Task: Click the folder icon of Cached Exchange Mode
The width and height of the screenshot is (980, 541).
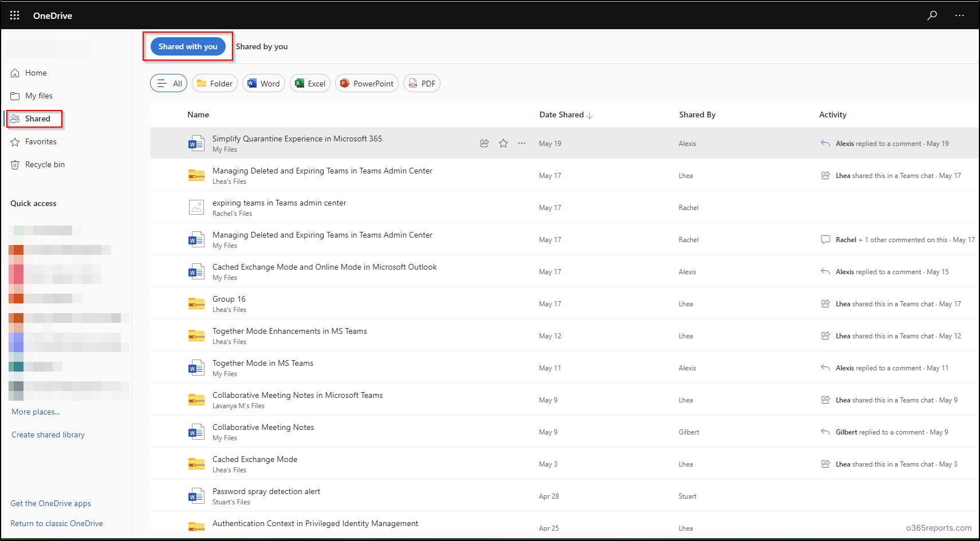Action: [x=196, y=464]
